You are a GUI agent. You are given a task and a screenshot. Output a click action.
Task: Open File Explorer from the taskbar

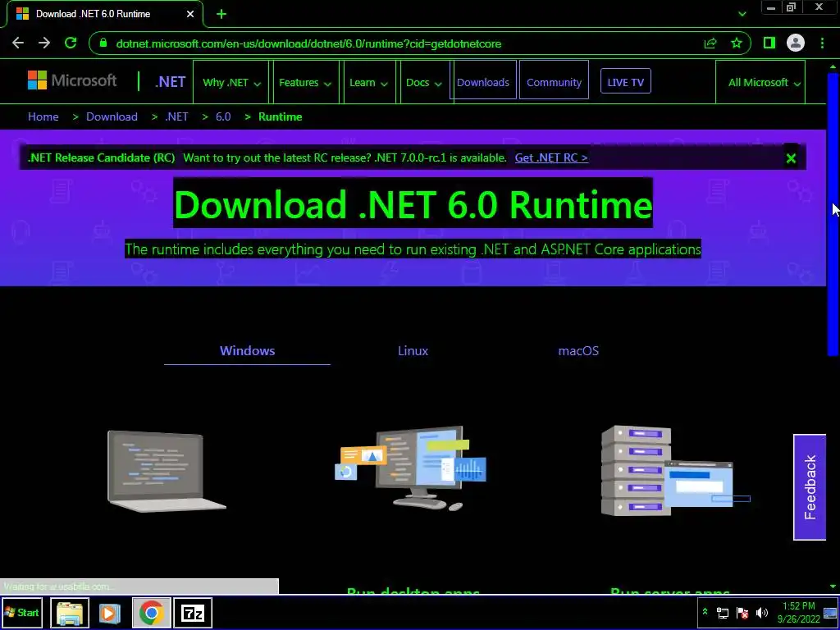tap(70, 612)
